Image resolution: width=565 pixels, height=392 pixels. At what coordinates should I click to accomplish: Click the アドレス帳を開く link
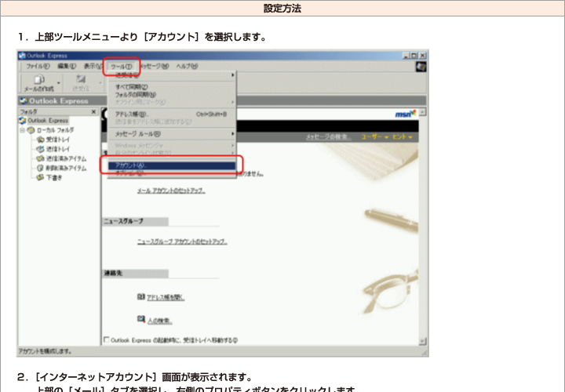[x=166, y=297]
